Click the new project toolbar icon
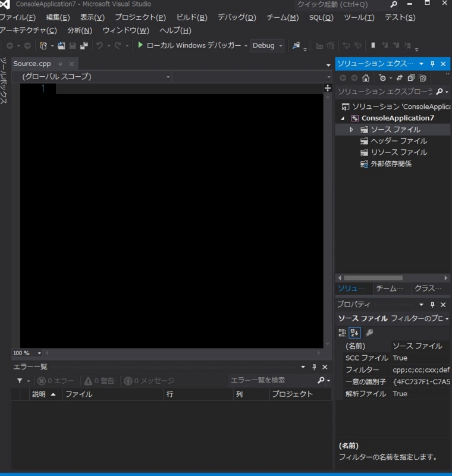Image resolution: width=452 pixels, height=476 pixels. click(x=43, y=46)
